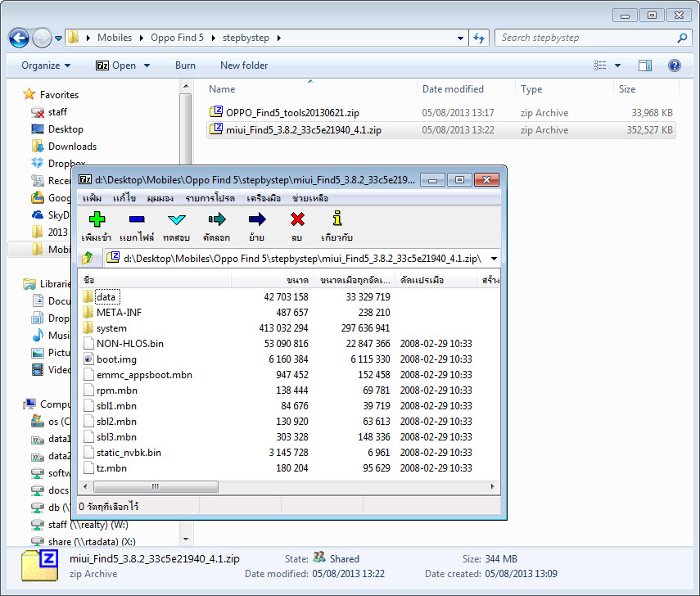Image resolution: width=700 pixels, height=596 pixels.
Task: Click the 7z Open button in Explorer toolbar
Action: click(115, 65)
